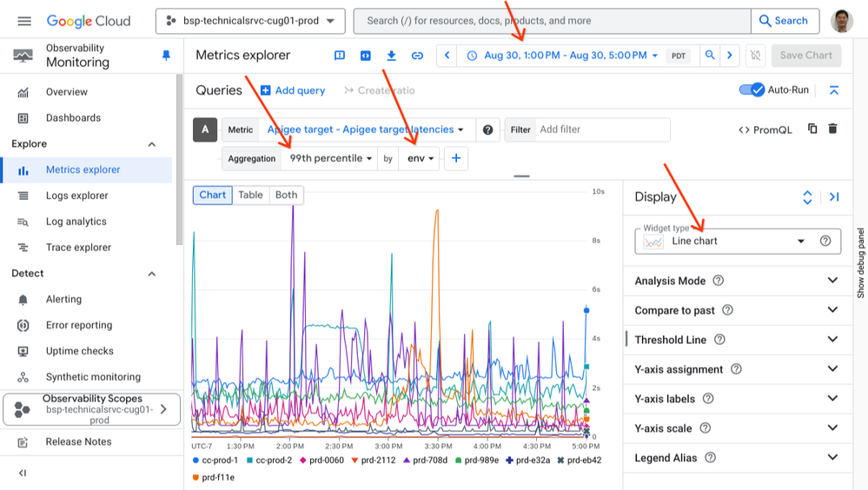868x490 pixels.
Task: Go to the previous time range arrow
Action: [x=447, y=56]
